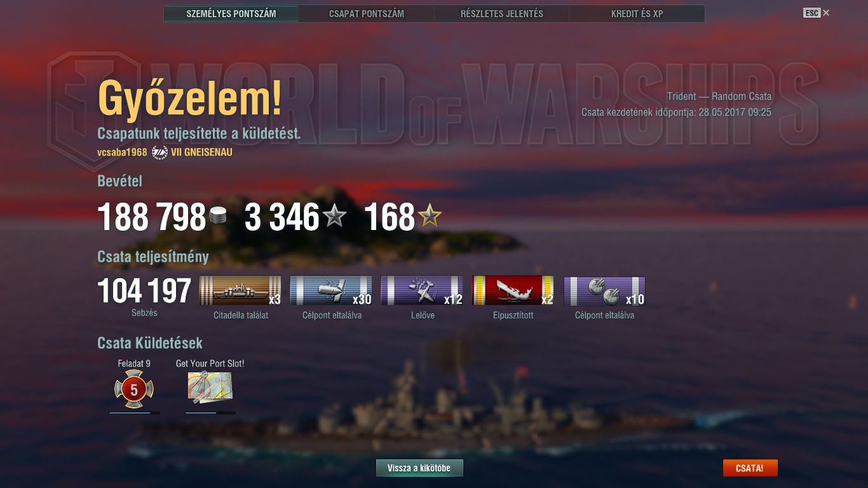Click the shell Célpont eltalálva ribbon x10
The width and height of the screenshot is (868, 488).
604,291
